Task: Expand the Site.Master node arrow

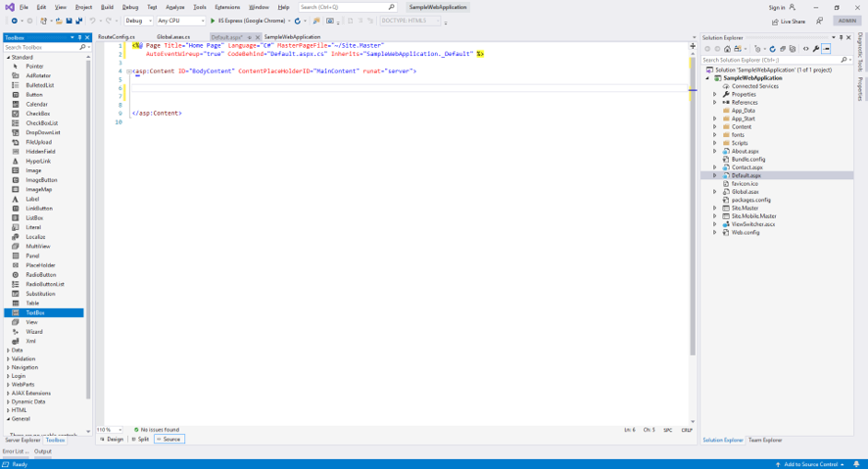Action: pos(714,208)
